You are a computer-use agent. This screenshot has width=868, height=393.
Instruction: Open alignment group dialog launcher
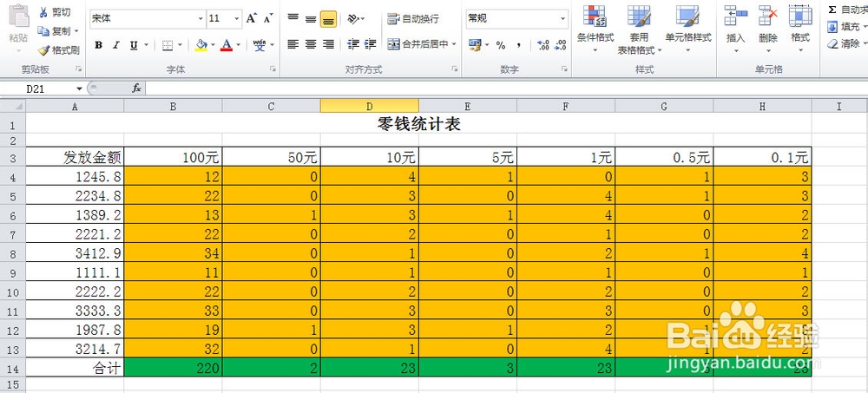tap(455, 69)
